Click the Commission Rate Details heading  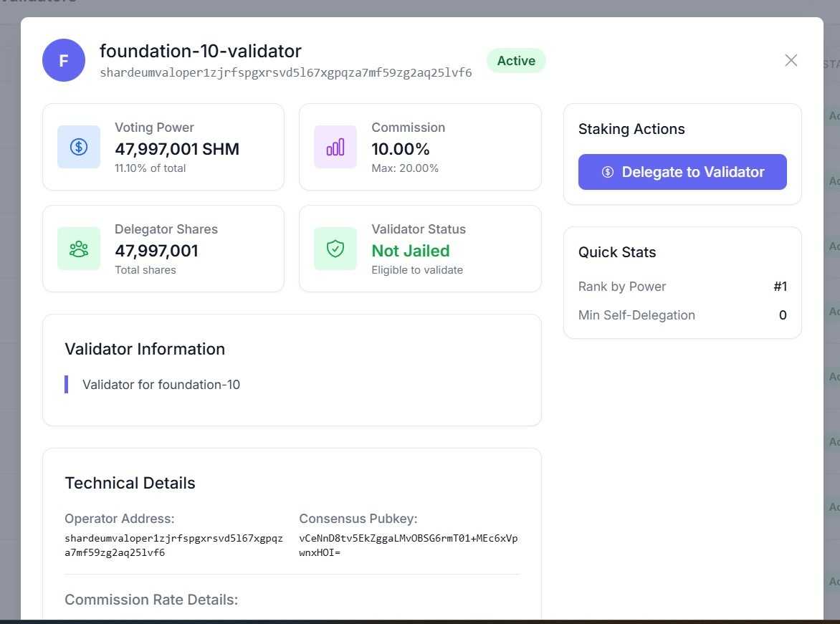(x=151, y=600)
